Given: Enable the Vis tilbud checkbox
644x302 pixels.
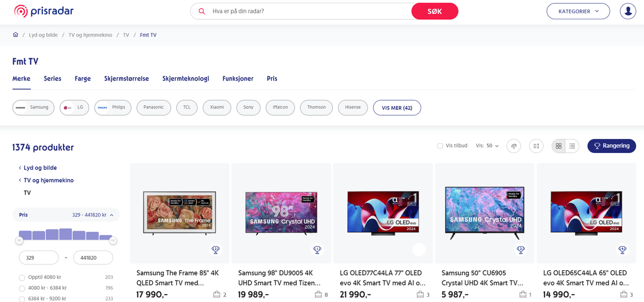Looking at the screenshot, I should (x=440, y=146).
